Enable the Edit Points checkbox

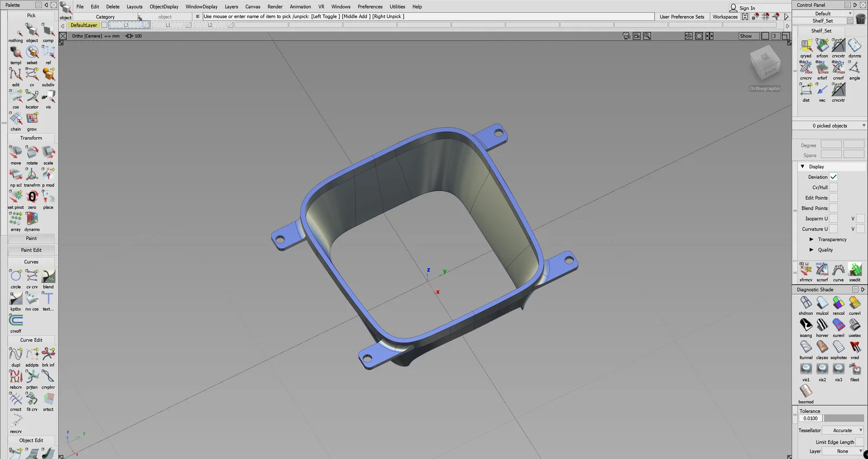click(833, 198)
